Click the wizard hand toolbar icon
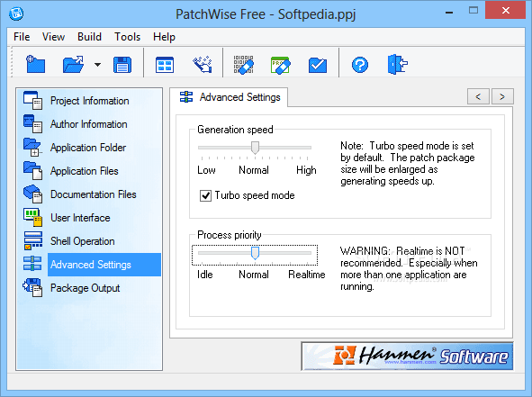532x397 pixels. (203, 65)
